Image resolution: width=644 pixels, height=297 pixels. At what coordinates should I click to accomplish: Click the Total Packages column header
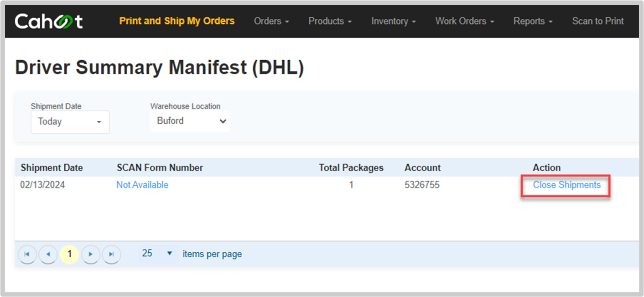click(x=351, y=168)
